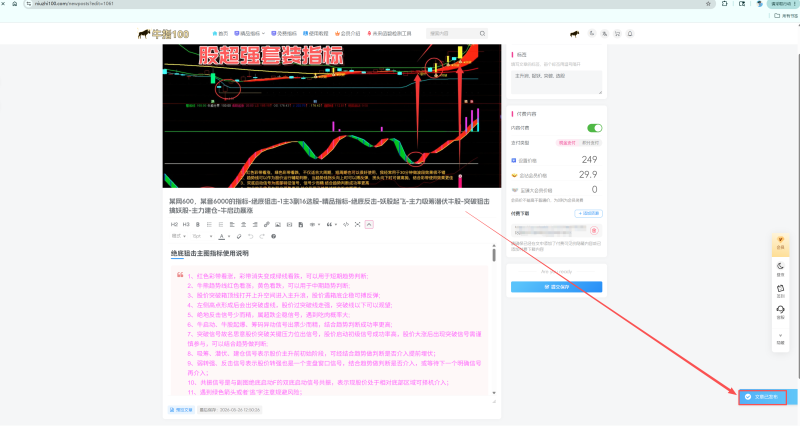Bookmark this page with the browser star
Image resolution: width=800 pixels, height=426 pixels.
(x=708, y=4)
